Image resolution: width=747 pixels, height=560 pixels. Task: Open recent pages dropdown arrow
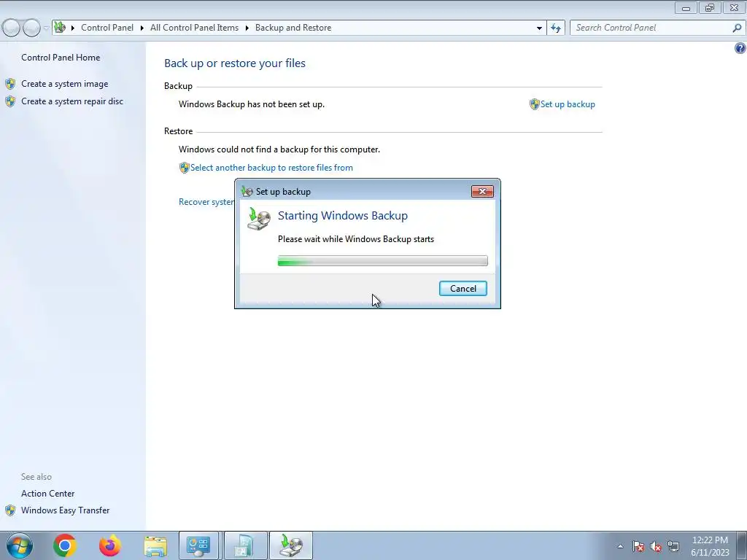point(46,28)
